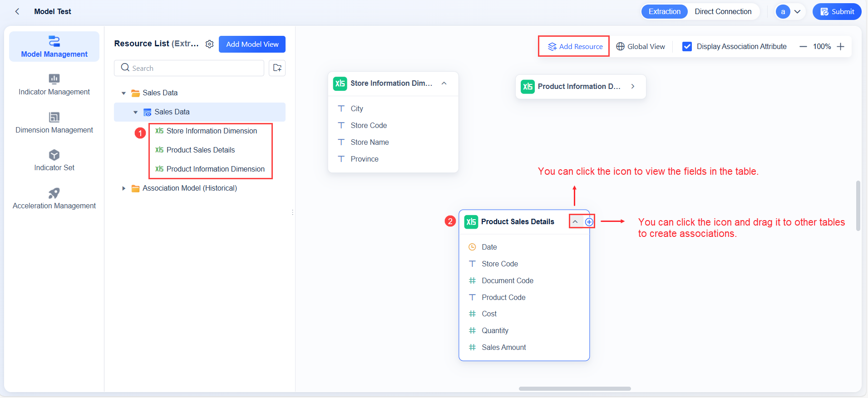Open Resource List settings gear

coord(209,44)
